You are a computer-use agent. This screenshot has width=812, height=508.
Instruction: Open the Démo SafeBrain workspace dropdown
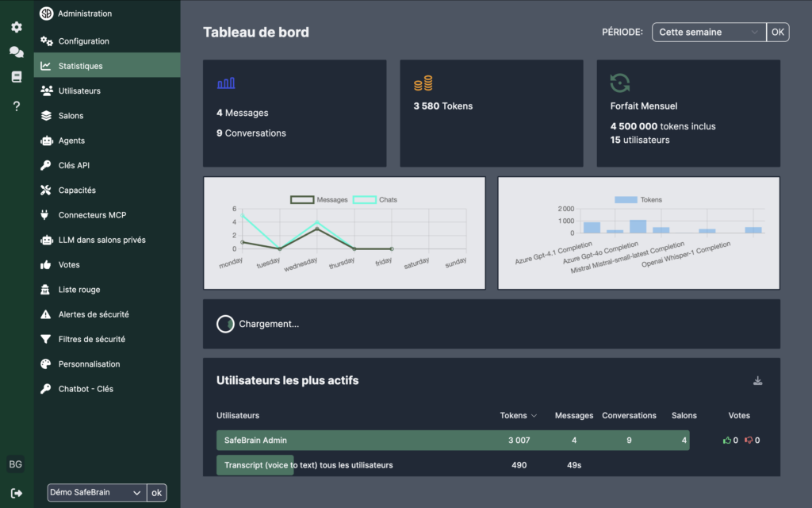97,492
